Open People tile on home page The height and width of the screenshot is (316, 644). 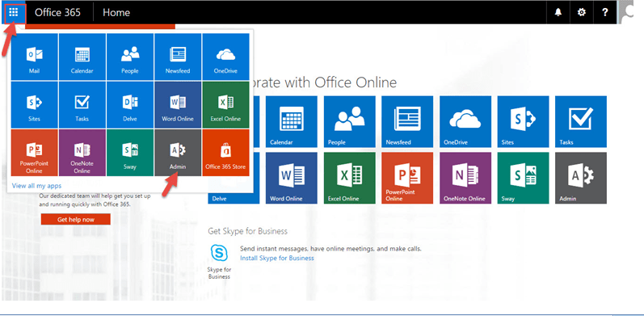click(x=350, y=122)
